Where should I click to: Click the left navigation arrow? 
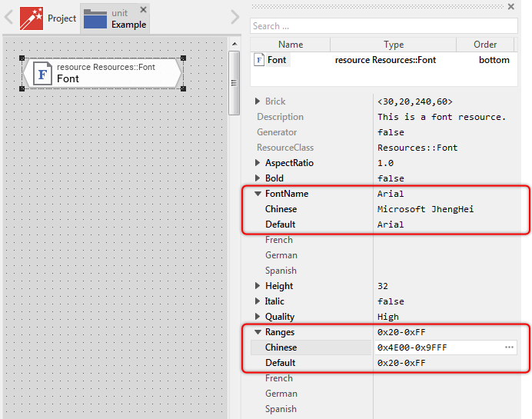(9, 18)
